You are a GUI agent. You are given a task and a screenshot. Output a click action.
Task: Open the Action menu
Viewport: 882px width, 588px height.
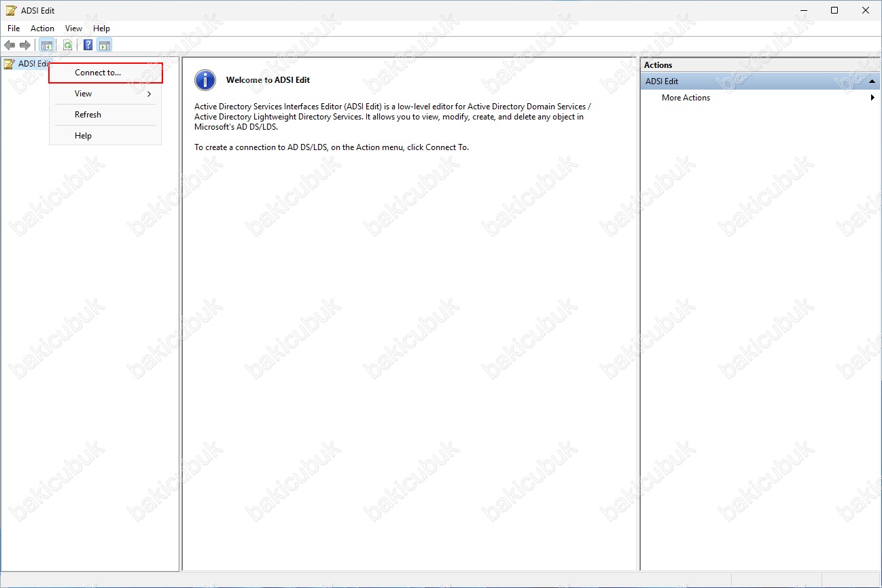(x=42, y=29)
